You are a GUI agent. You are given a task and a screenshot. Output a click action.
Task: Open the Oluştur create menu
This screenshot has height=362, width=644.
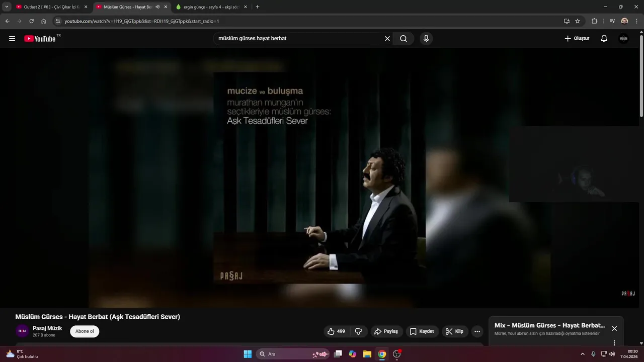click(x=577, y=39)
